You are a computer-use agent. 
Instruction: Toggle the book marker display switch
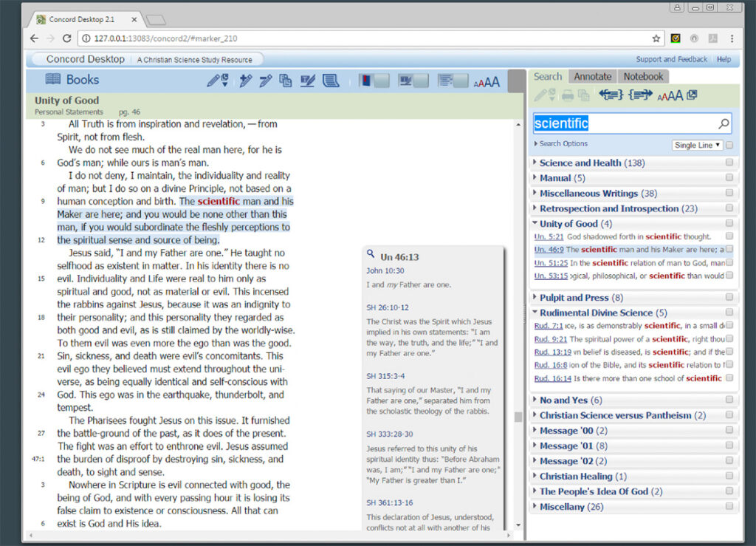(x=374, y=81)
